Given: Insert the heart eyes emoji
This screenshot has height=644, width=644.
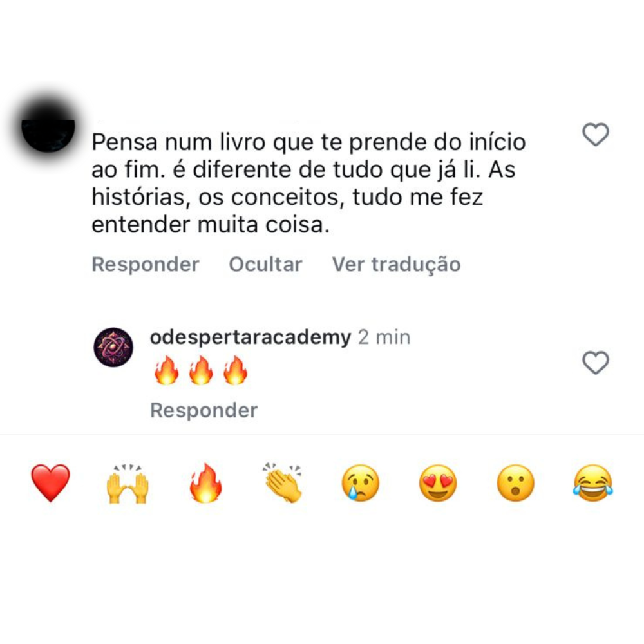Looking at the screenshot, I should (x=438, y=483).
